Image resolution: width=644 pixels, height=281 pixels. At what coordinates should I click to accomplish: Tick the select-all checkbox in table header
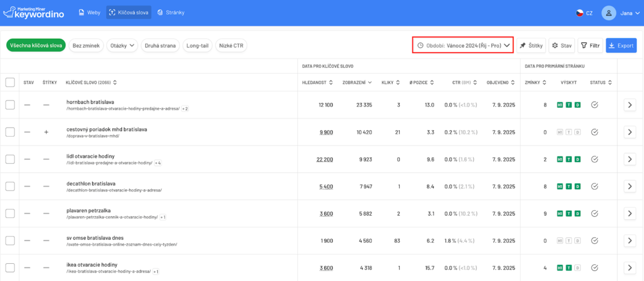pyautogui.click(x=10, y=83)
